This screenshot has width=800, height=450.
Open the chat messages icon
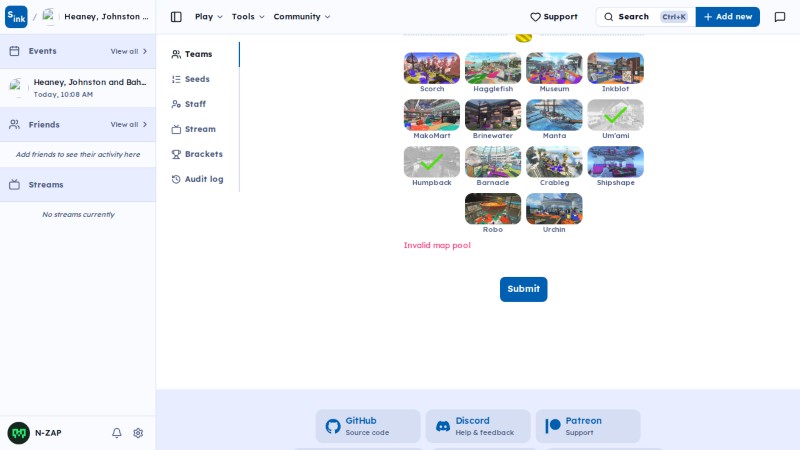point(780,17)
